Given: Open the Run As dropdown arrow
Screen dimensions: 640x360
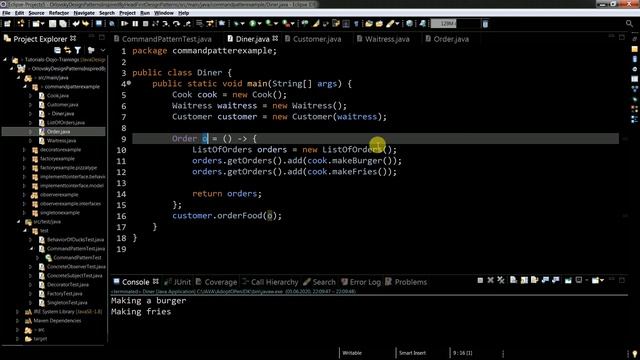Looking at the screenshot, I should (259, 24).
